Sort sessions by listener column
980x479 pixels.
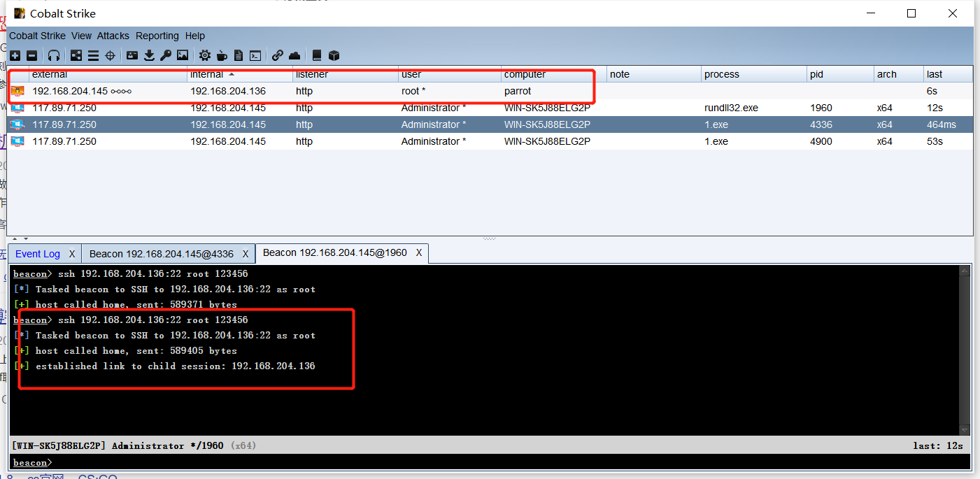click(346, 74)
